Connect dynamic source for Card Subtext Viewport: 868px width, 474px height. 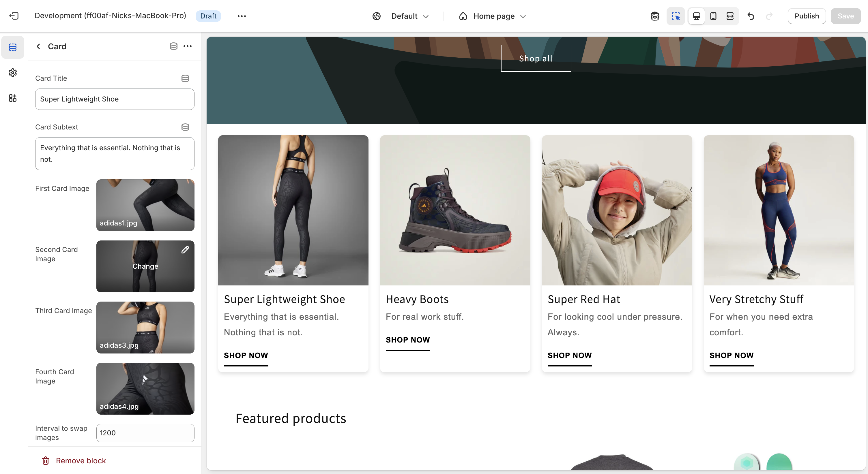click(x=185, y=127)
